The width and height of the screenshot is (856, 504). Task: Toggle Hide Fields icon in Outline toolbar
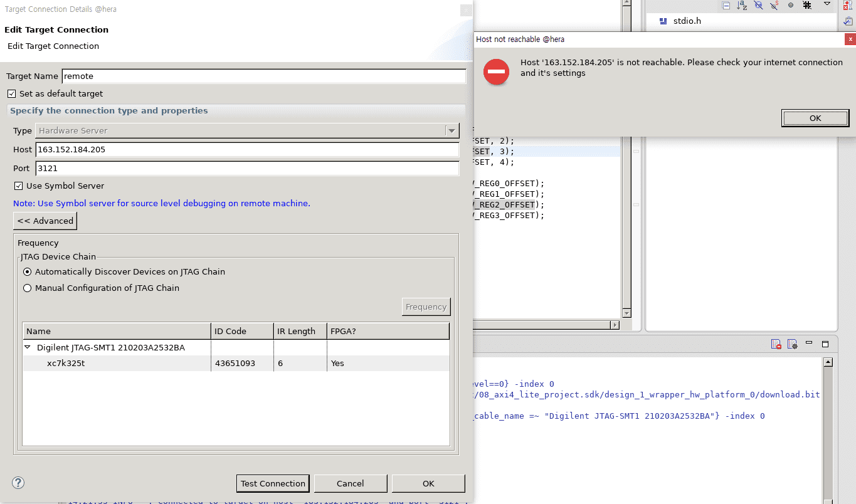758,5
